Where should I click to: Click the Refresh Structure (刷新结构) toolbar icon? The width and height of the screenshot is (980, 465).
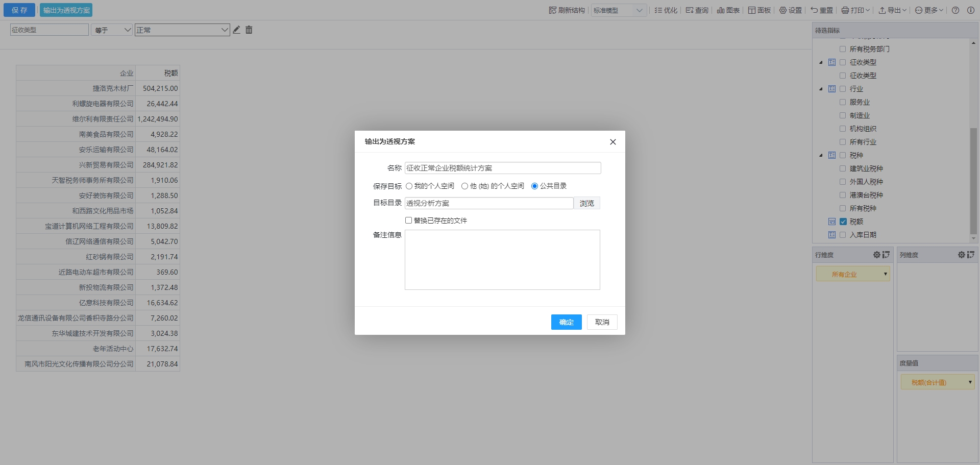pos(567,10)
